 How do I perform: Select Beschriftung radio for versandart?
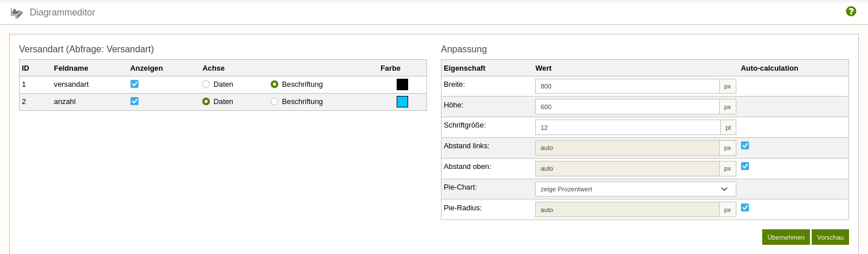point(274,84)
